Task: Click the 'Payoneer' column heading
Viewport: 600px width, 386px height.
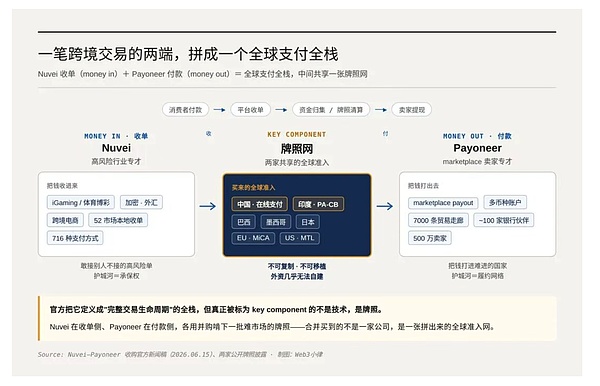Action: tap(477, 148)
